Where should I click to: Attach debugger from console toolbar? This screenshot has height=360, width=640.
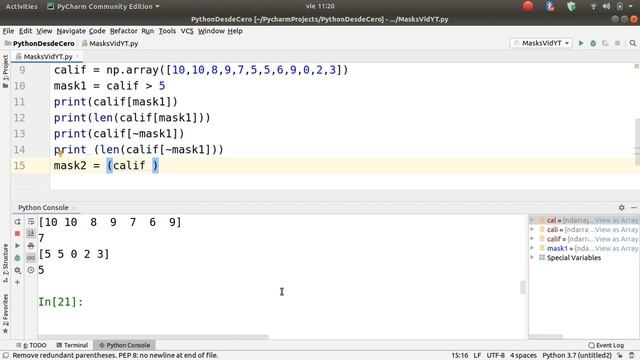point(18,258)
